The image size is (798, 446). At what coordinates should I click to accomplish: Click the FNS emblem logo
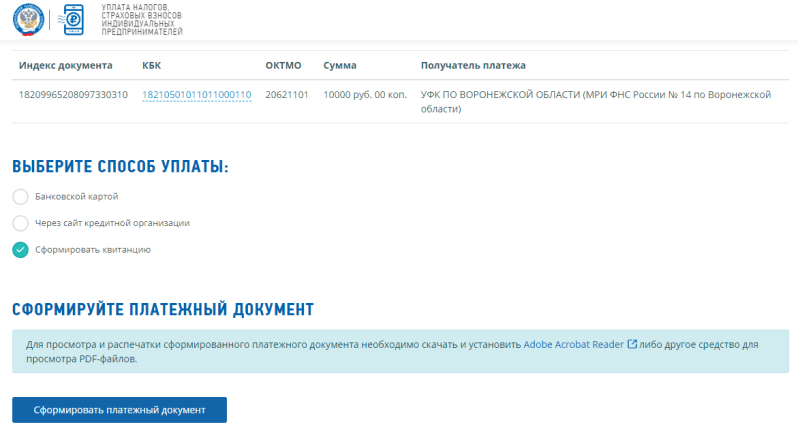pos(28,19)
